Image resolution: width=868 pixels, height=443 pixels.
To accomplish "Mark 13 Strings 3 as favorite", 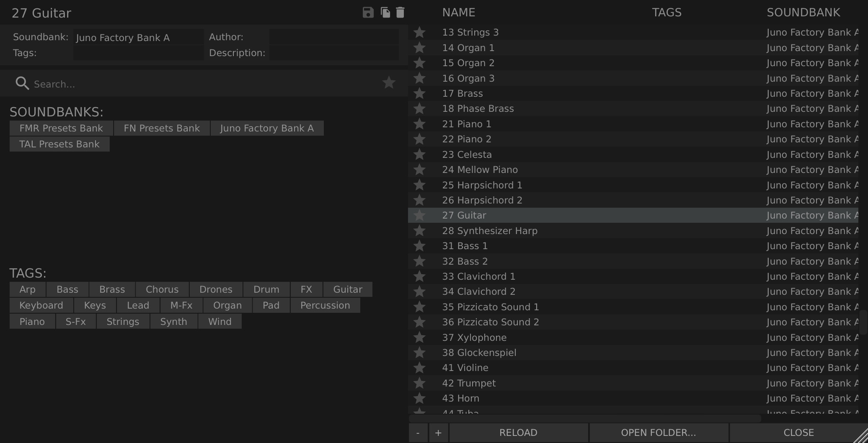I will pos(419,32).
